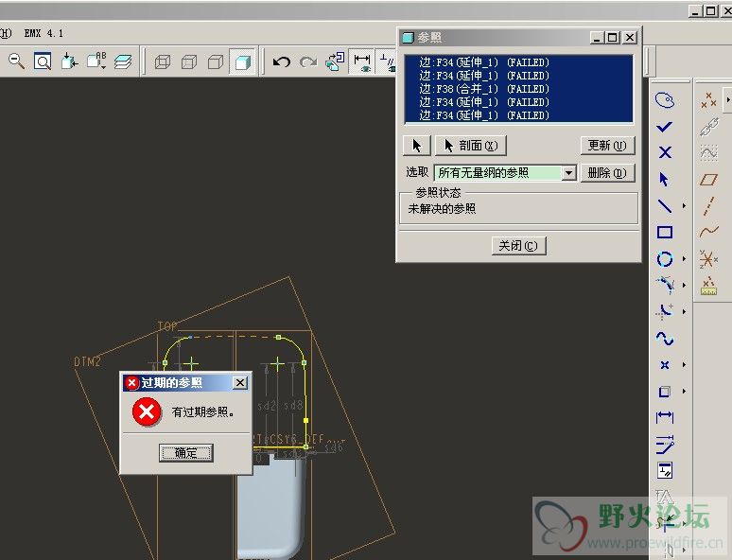Select the Fillet sketch tool
The width and height of the screenshot is (732, 560).
[665, 311]
